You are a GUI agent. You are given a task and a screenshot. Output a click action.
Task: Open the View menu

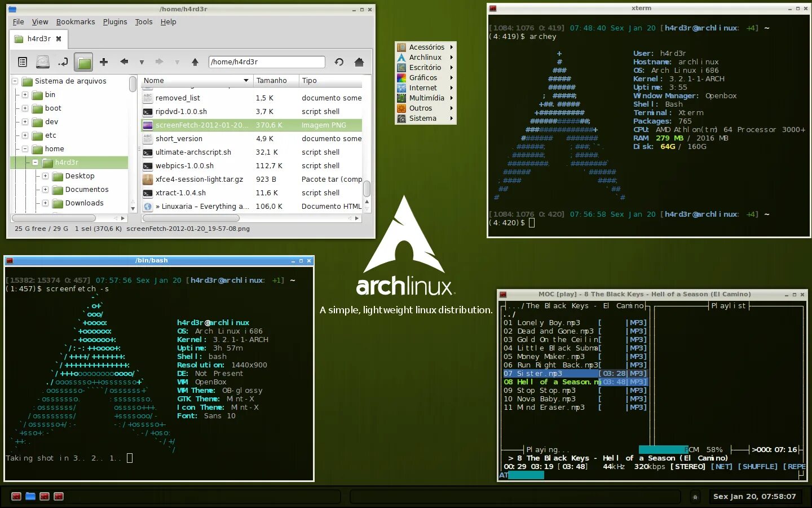coord(40,22)
